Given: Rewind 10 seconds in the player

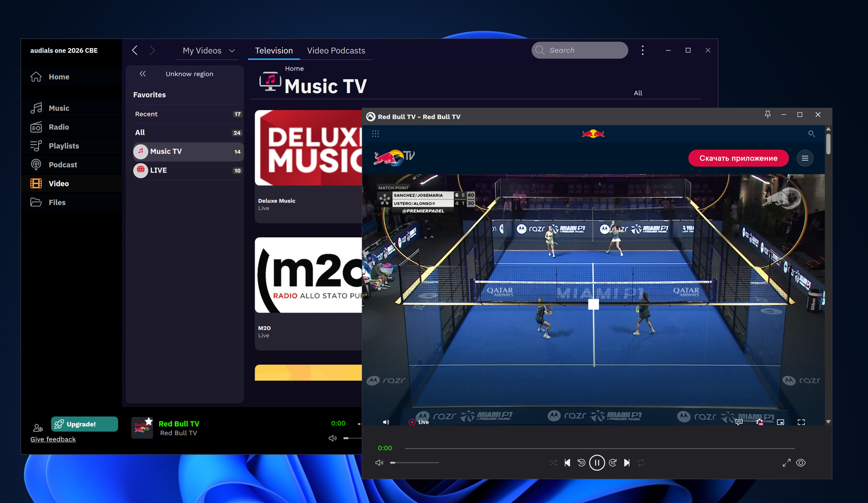Looking at the screenshot, I should (x=582, y=463).
